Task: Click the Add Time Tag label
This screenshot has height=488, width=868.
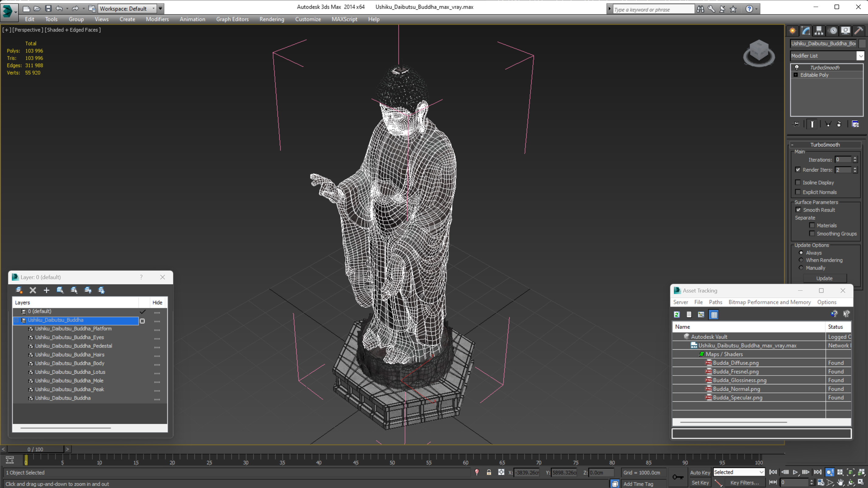Action: 638,484
